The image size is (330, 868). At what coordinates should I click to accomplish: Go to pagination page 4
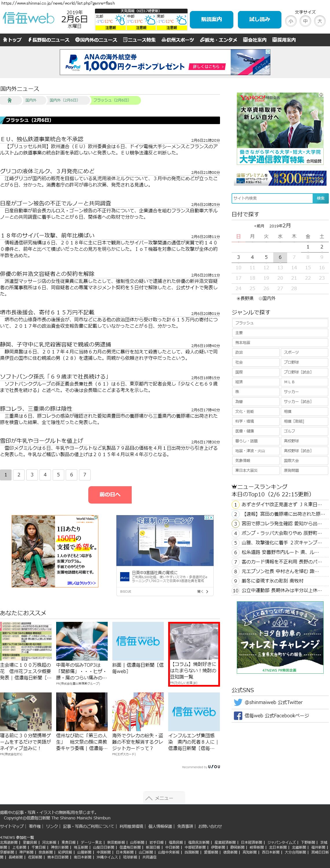[45, 475]
